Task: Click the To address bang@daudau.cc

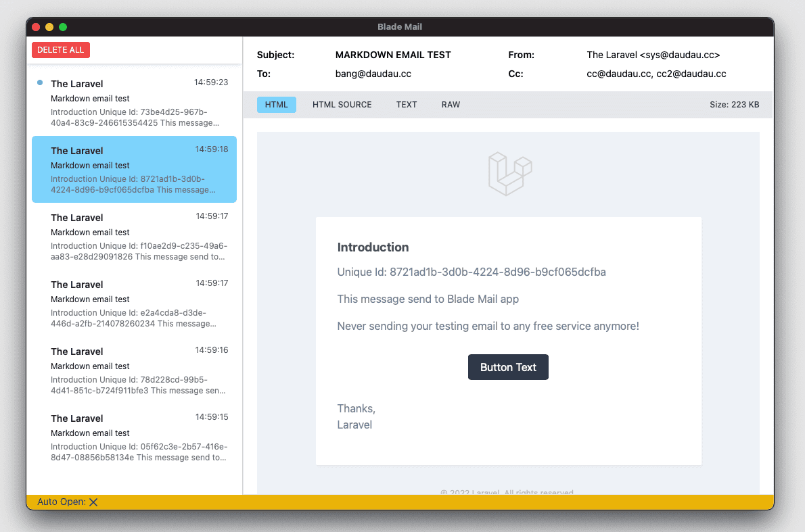Action: tap(373, 74)
